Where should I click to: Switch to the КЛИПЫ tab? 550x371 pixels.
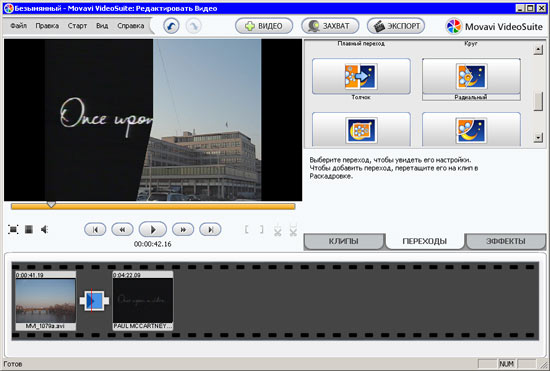click(x=344, y=241)
